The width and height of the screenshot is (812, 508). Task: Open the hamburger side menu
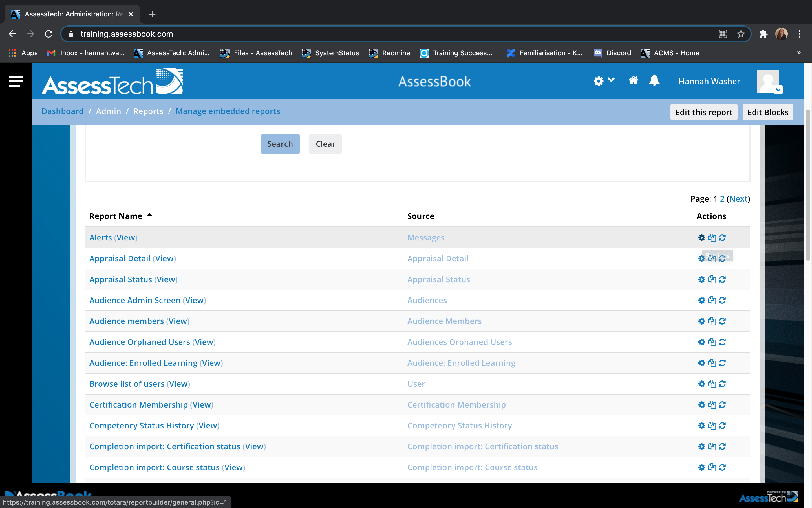(16, 81)
